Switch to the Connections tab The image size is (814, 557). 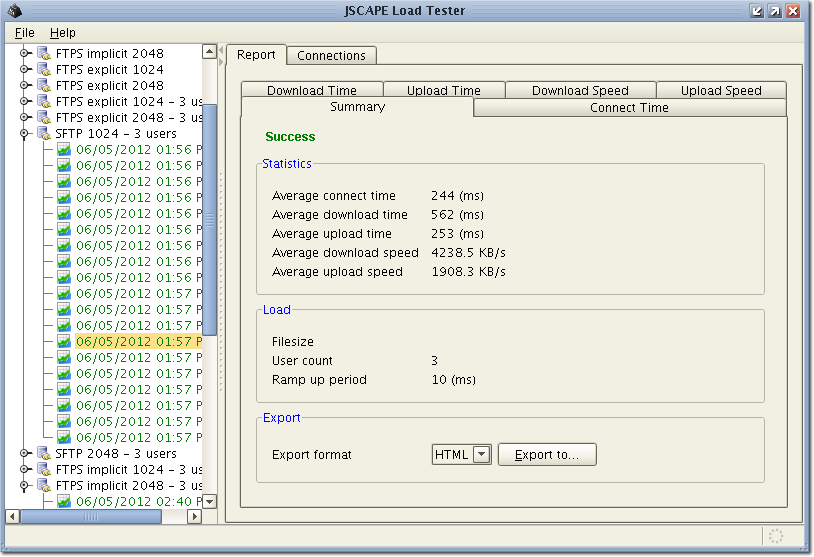(x=331, y=56)
